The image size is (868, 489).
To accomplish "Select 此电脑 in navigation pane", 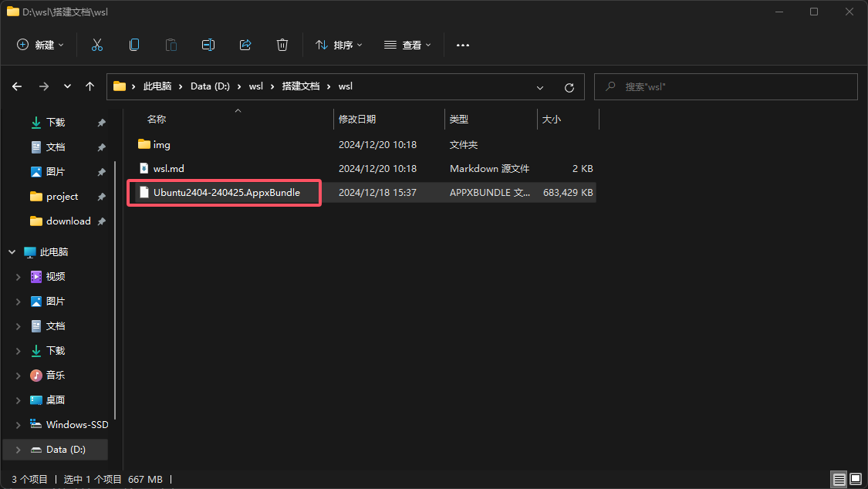I will [x=54, y=252].
